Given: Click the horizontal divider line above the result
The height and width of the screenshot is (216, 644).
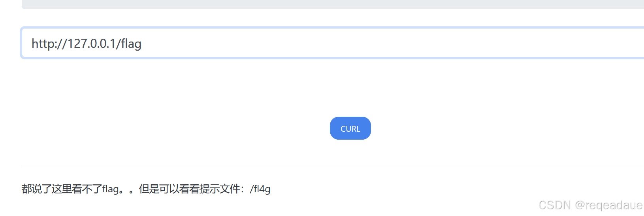Looking at the screenshot, I should coord(333,166).
